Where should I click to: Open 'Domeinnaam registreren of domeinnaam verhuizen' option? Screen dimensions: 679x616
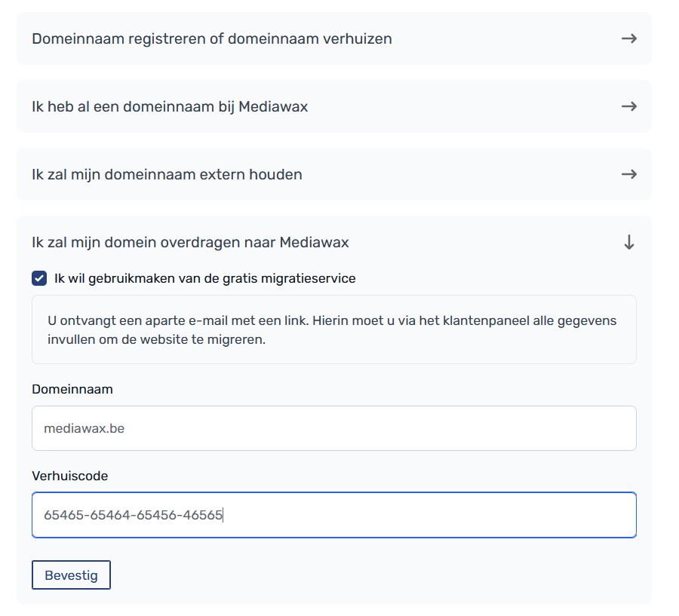[334, 38]
